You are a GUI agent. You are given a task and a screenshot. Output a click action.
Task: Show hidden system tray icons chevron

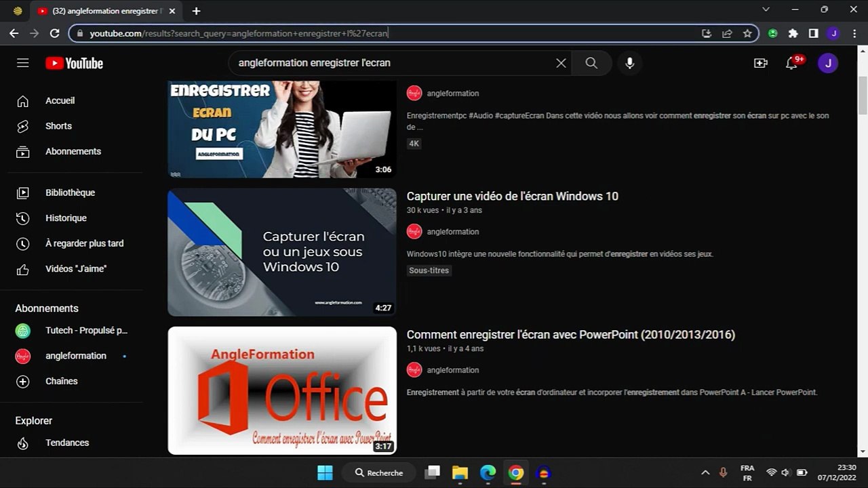tap(705, 472)
